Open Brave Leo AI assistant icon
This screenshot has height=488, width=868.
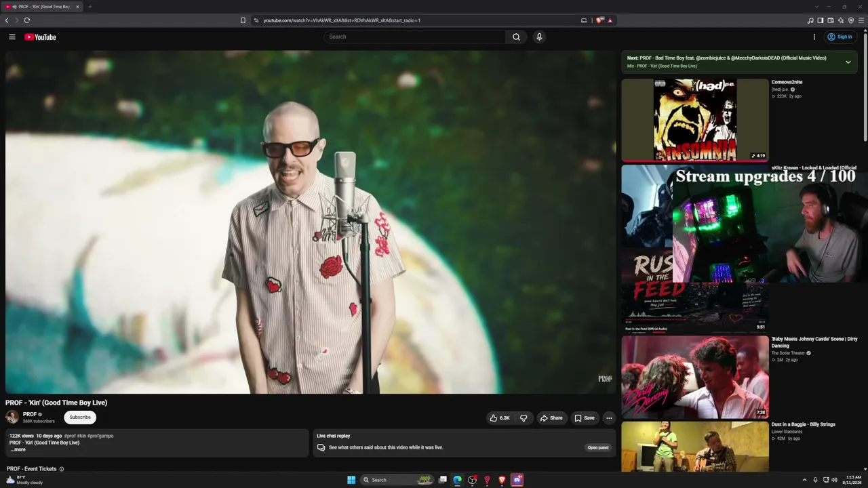(x=841, y=20)
